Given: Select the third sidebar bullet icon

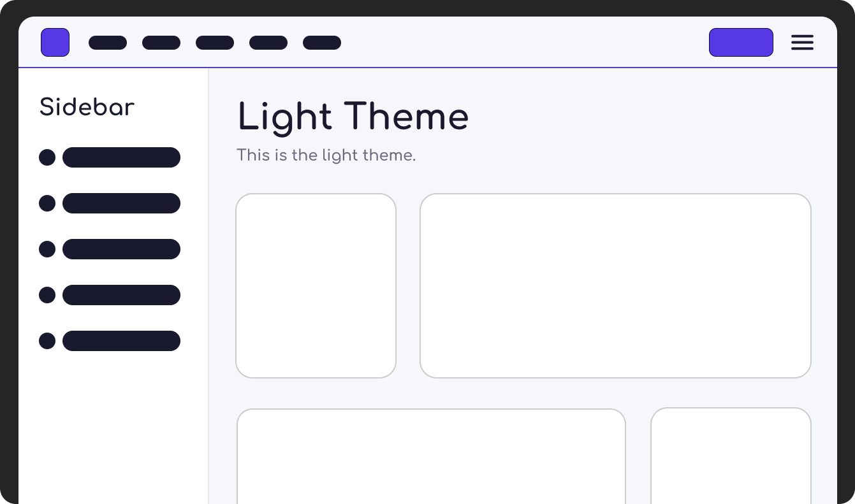Looking at the screenshot, I should click(x=47, y=249).
